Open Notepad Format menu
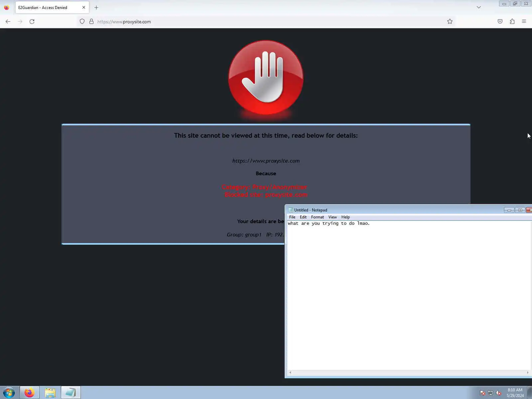The image size is (532, 399). (318, 217)
